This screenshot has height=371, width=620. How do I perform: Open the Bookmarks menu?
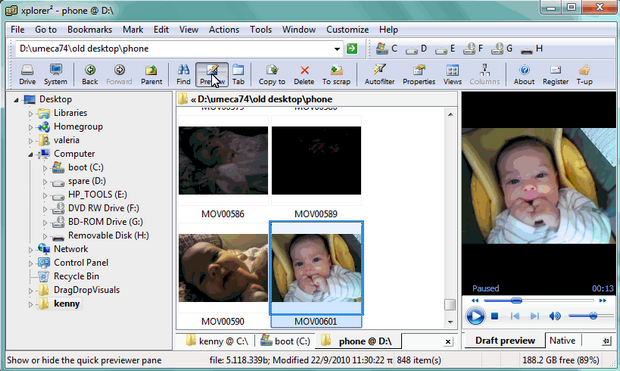point(89,30)
